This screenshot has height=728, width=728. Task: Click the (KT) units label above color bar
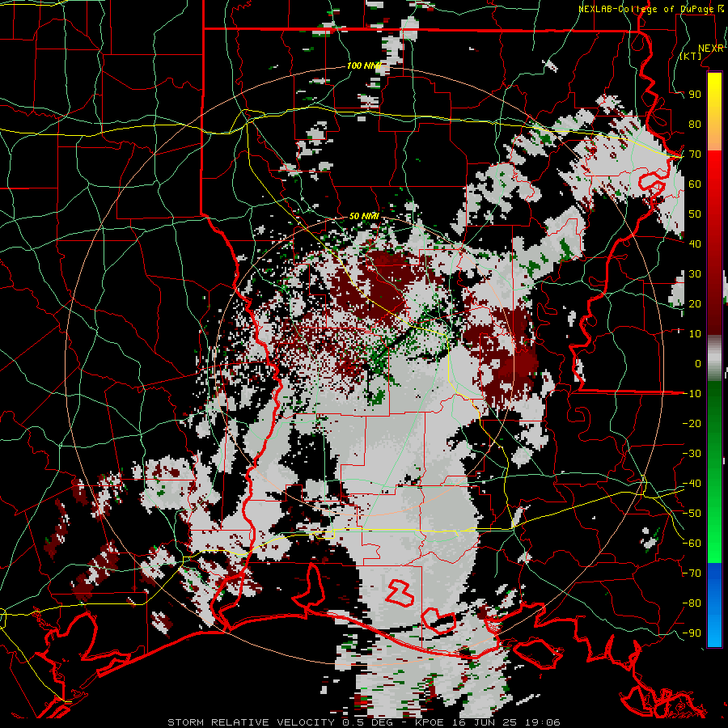691,56
